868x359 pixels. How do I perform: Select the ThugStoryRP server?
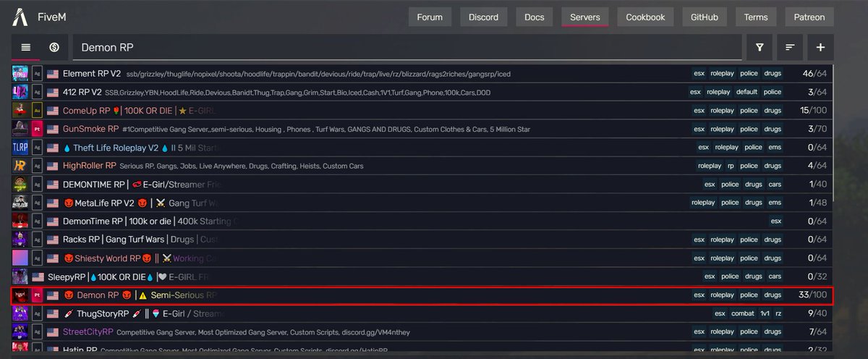[422, 313]
